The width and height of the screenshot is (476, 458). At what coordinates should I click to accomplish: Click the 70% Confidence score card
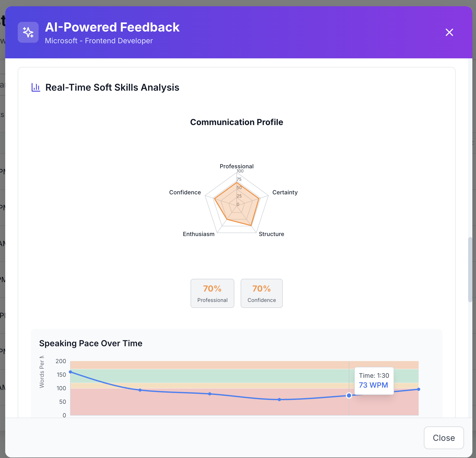point(261,293)
